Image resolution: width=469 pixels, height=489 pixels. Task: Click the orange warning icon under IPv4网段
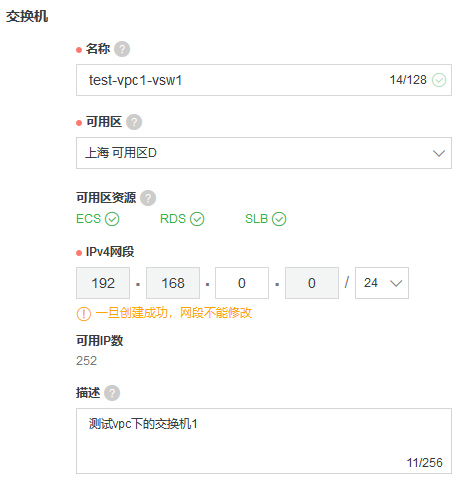(x=84, y=314)
